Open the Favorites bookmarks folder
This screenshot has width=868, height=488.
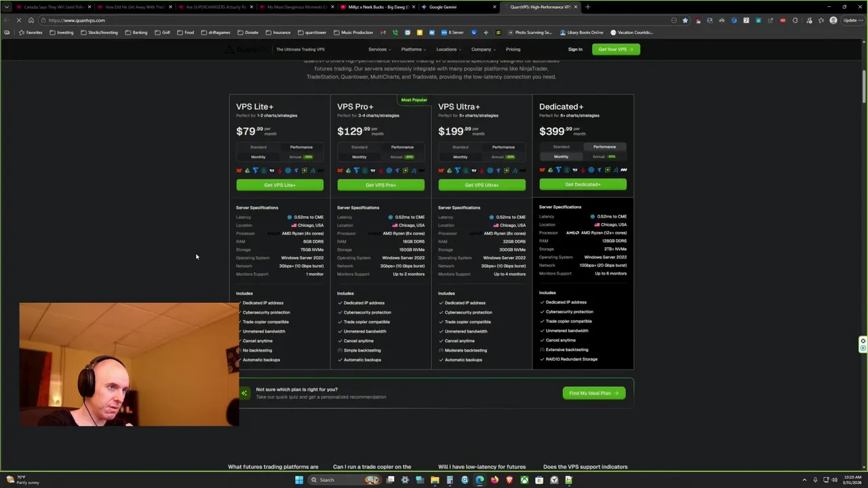click(30, 33)
